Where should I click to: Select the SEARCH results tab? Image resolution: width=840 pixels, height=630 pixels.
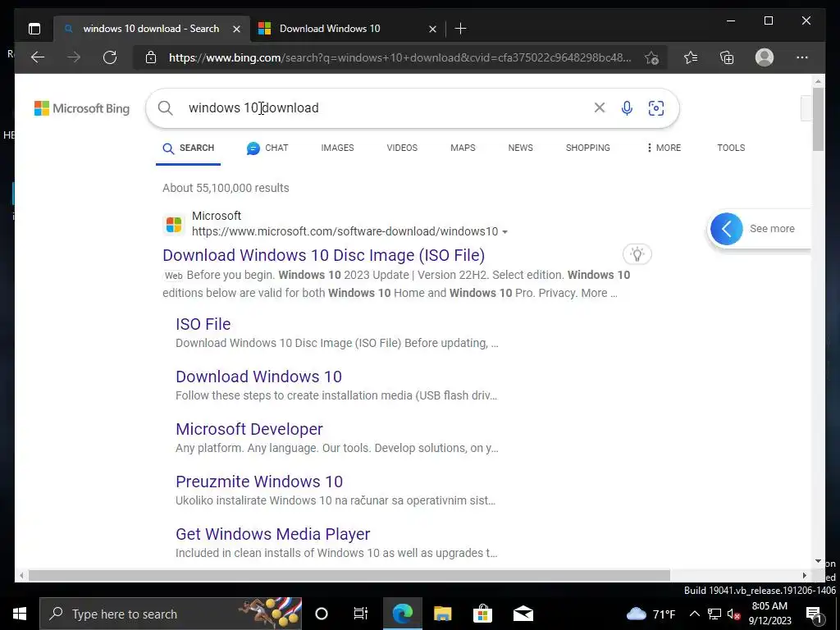click(x=188, y=148)
